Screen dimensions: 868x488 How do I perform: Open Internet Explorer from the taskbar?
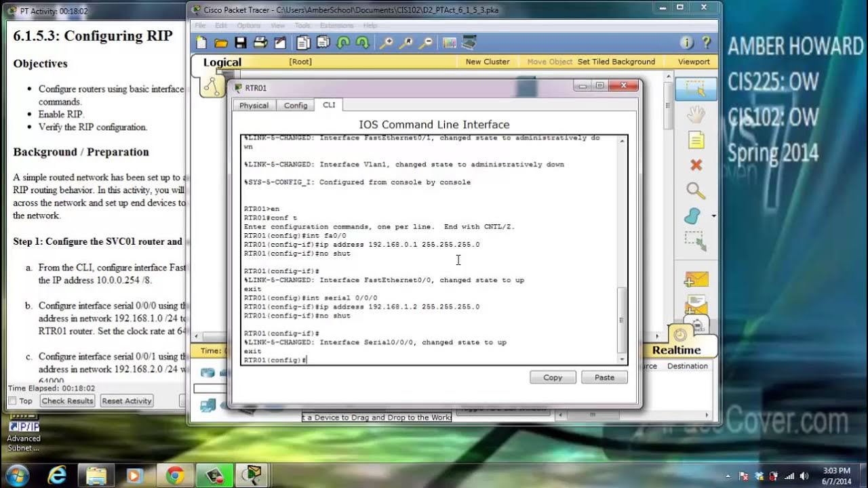(57, 475)
